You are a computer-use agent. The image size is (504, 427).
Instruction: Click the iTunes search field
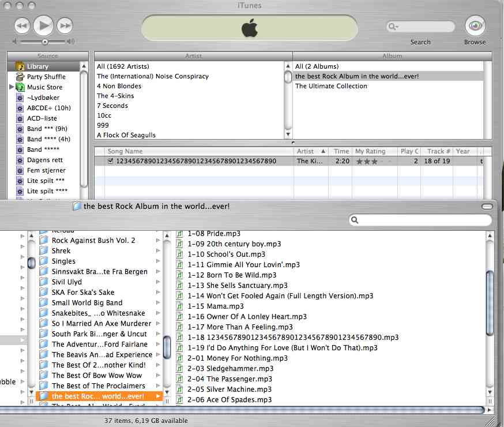[420, 27]
